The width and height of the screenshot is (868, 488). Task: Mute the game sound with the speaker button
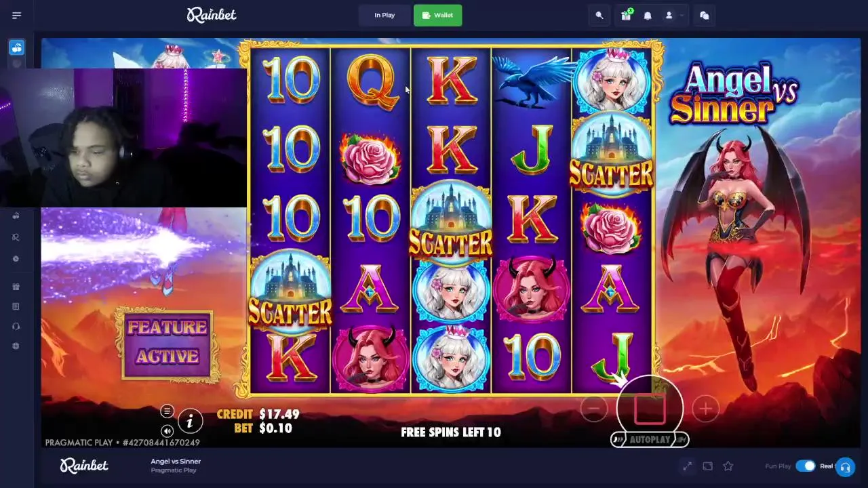coord(167,431)
